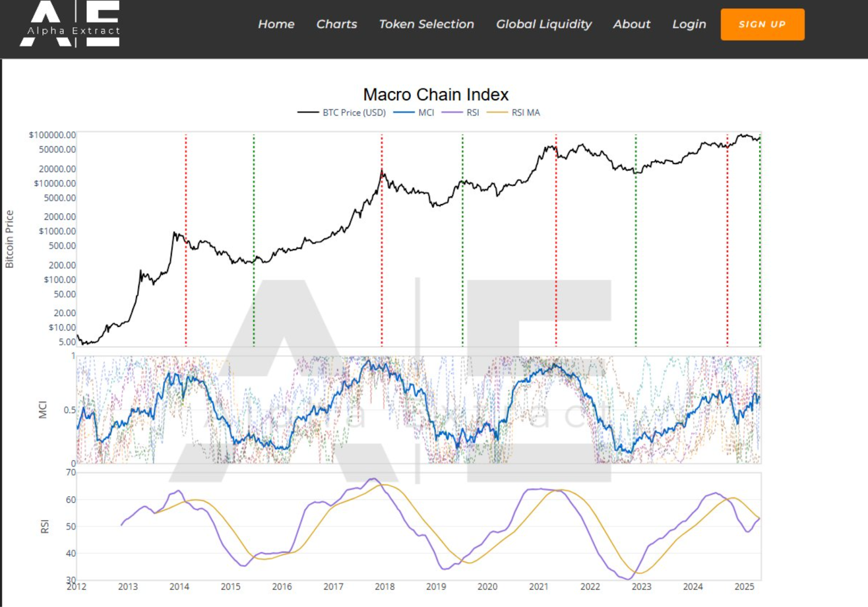This screenshot has width=868, height=607.
Task: Click the $10.00 y-axis tick label
Action: point(62,327)
